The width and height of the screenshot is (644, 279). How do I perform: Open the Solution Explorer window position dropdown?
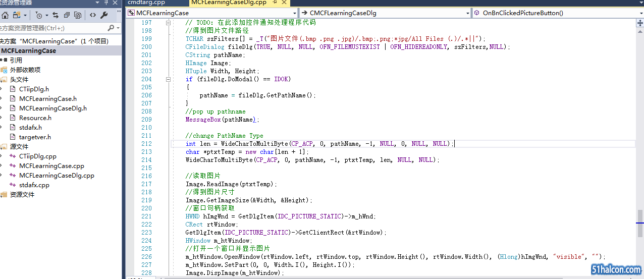tap(98, 3)
